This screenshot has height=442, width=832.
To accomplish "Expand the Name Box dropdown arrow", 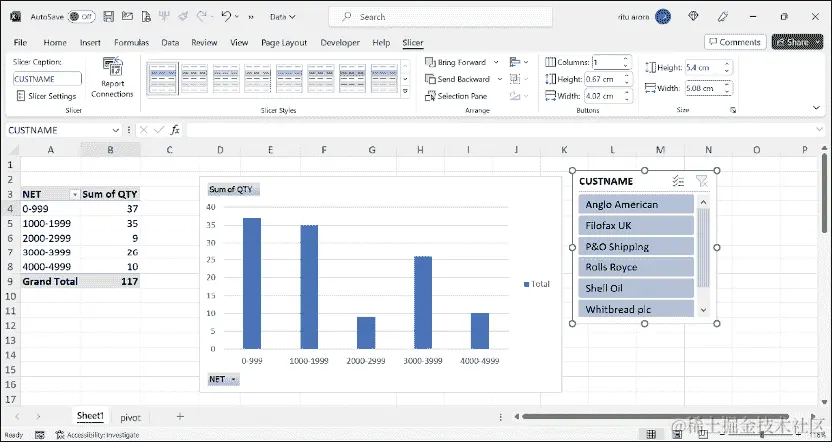I will click(x=116, y=130).
